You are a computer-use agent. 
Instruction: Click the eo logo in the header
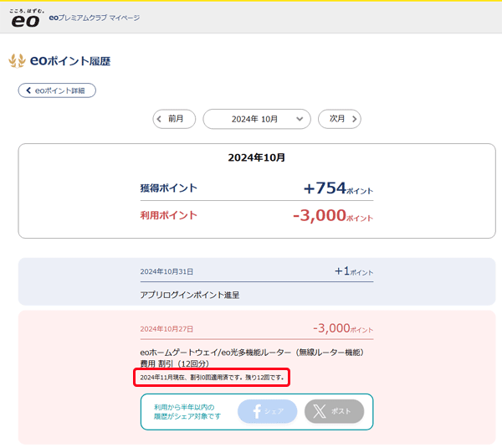pos(27,18)
